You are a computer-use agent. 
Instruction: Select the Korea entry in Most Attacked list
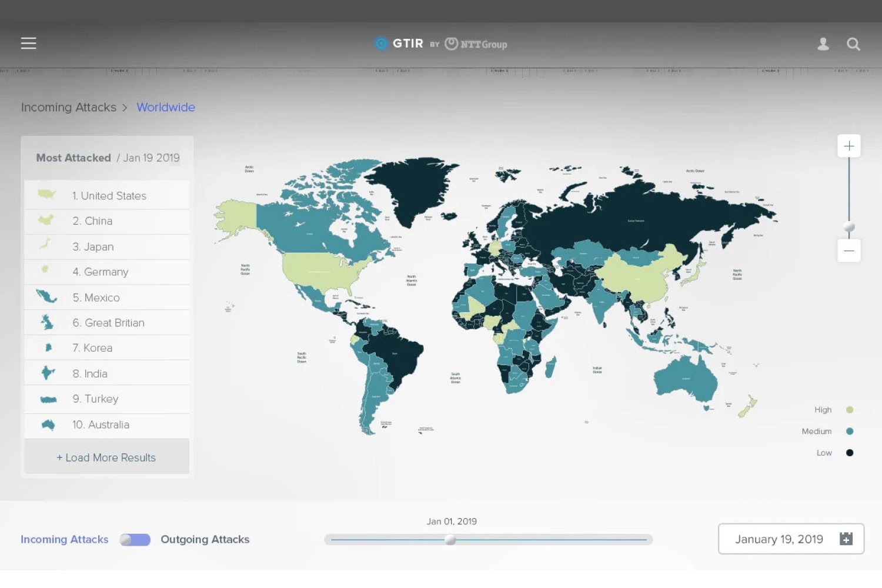(x=92, y=348)
